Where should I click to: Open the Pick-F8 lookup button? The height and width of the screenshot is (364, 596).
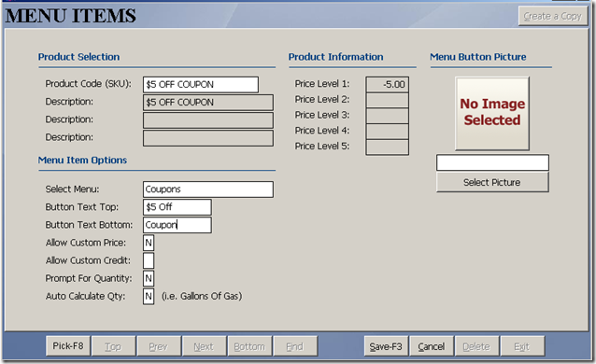[67, 345]
